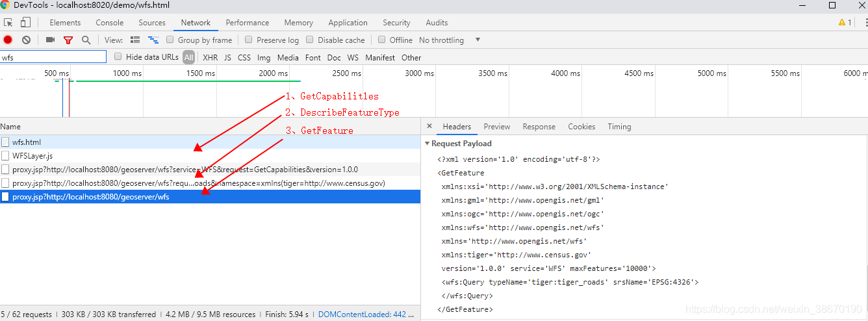Click the capture screenshots camera icon
Viewport: 868px width, 321px height.
[50, 40]
